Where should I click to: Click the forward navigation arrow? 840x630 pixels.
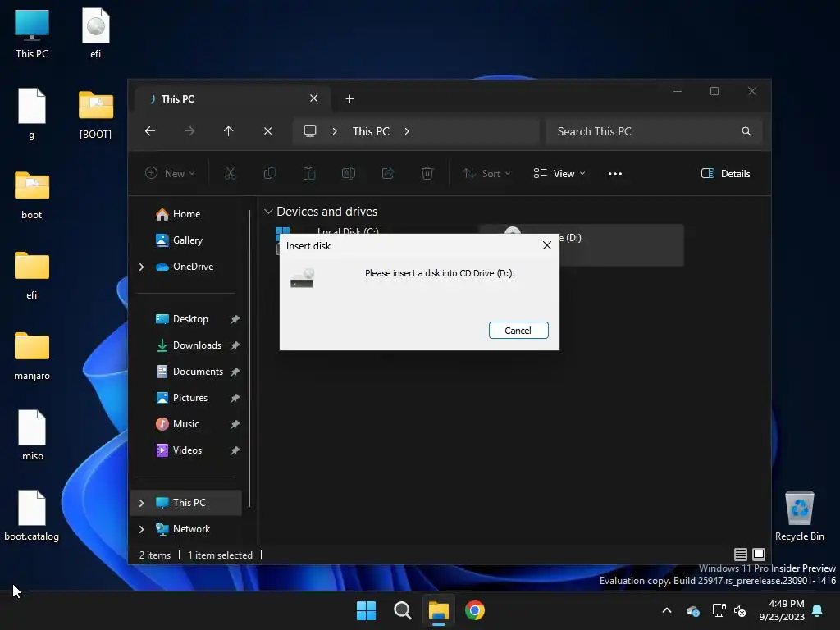point(189,131)
